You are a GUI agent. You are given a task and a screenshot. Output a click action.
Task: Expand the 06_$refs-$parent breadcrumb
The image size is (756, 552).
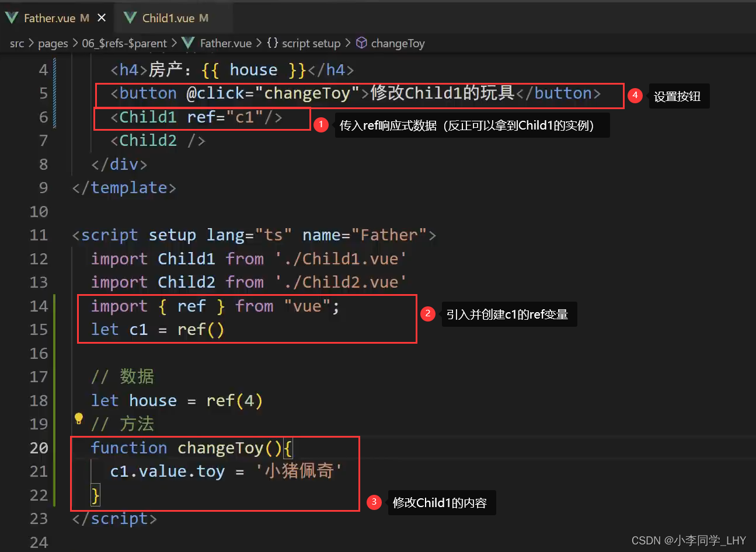124,43
